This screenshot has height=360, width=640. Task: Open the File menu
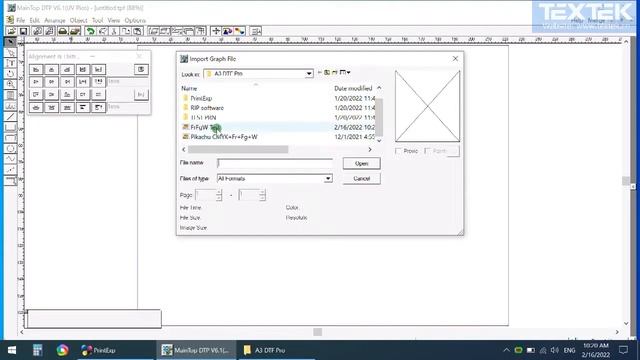click(x=20, y=20)
